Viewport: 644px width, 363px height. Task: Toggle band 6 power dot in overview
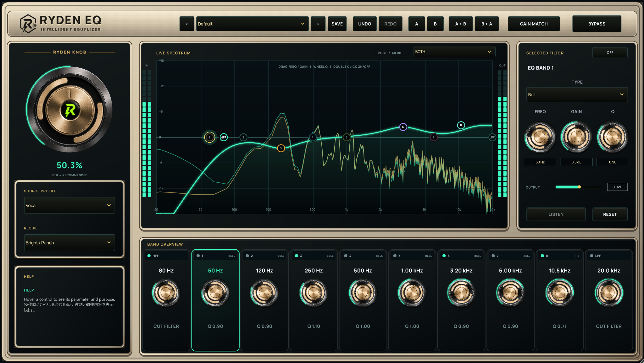pyautogui.click(x=444, y=256)
